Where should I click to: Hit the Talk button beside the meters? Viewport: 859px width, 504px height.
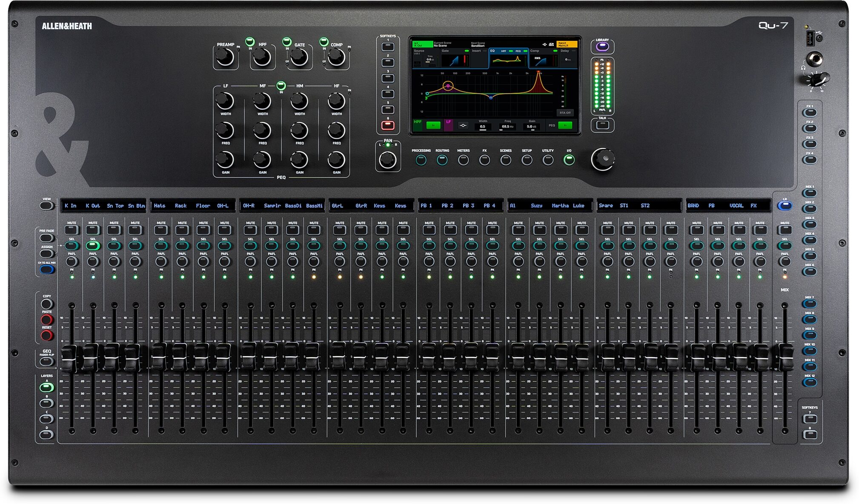coord(602,125)
